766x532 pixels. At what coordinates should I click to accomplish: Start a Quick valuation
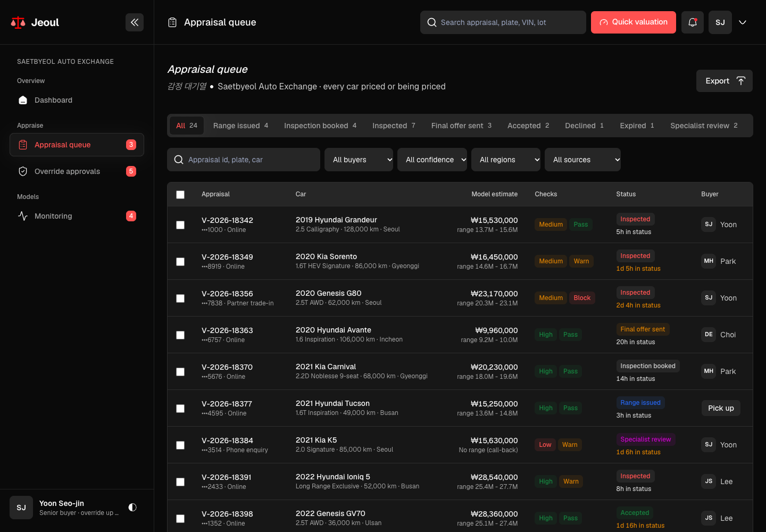click(634, 22)
